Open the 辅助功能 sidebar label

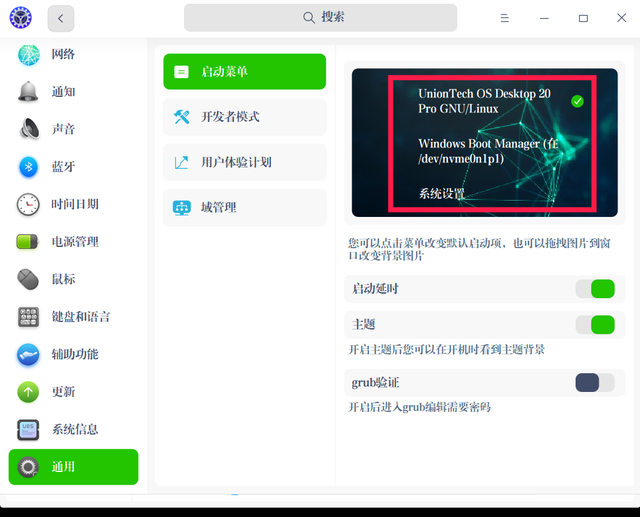click(x=75, y=354)
